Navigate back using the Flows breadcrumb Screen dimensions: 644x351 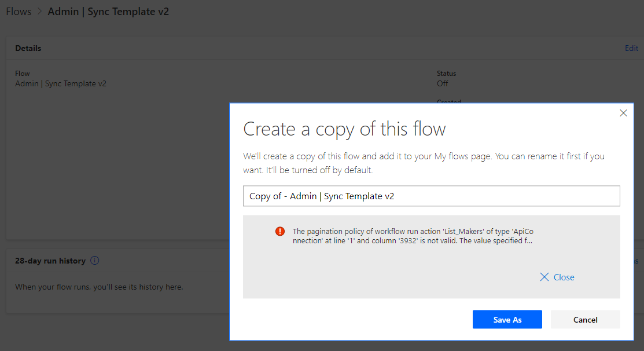tap(18, 11)
